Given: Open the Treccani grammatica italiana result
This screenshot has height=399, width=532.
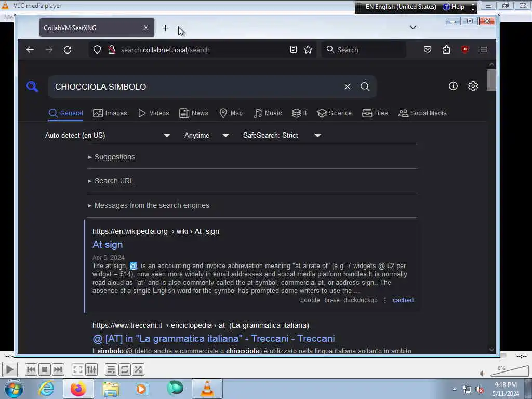Looking at the screenshot, I should coord(214,338).
